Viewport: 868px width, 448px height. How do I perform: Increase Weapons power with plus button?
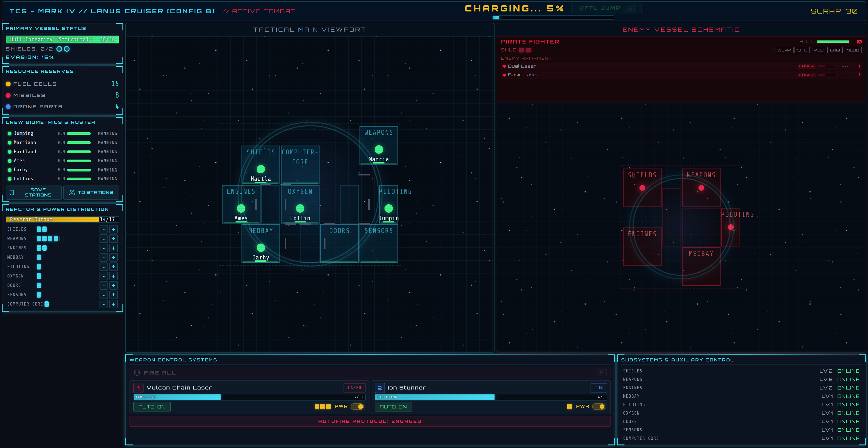pos(114,239)
